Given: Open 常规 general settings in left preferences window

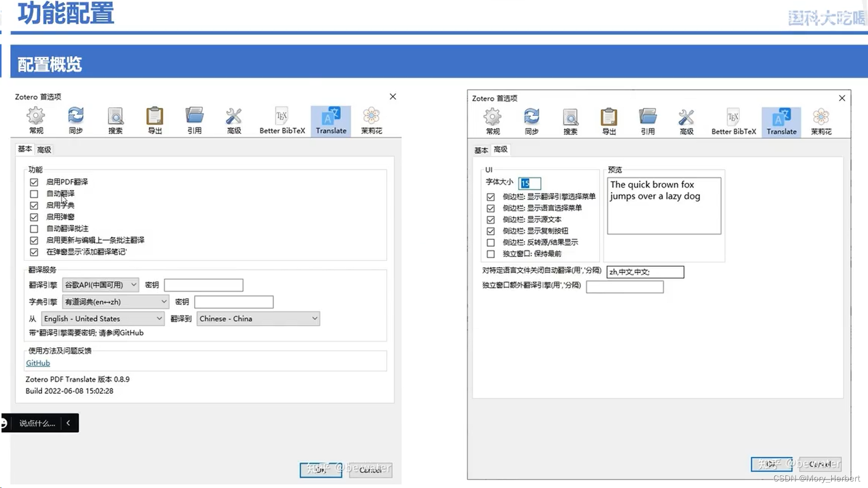Looking at the screenshot, I should point(36,121).
